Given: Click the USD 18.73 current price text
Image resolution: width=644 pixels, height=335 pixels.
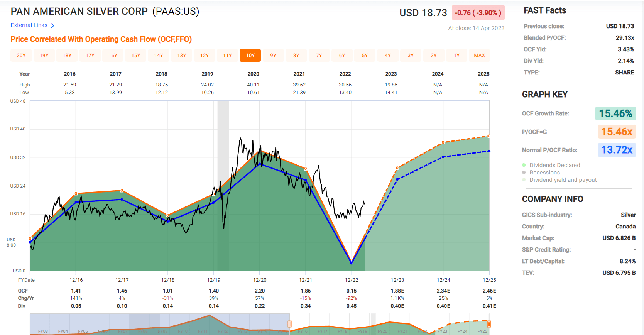Looking at the screenshot, I should pos(423,13).
